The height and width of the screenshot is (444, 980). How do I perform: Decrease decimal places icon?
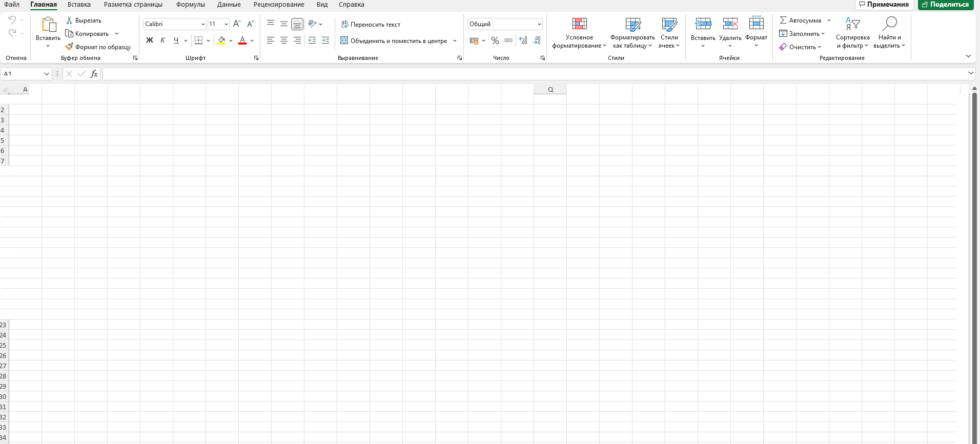tap(537, 40)
